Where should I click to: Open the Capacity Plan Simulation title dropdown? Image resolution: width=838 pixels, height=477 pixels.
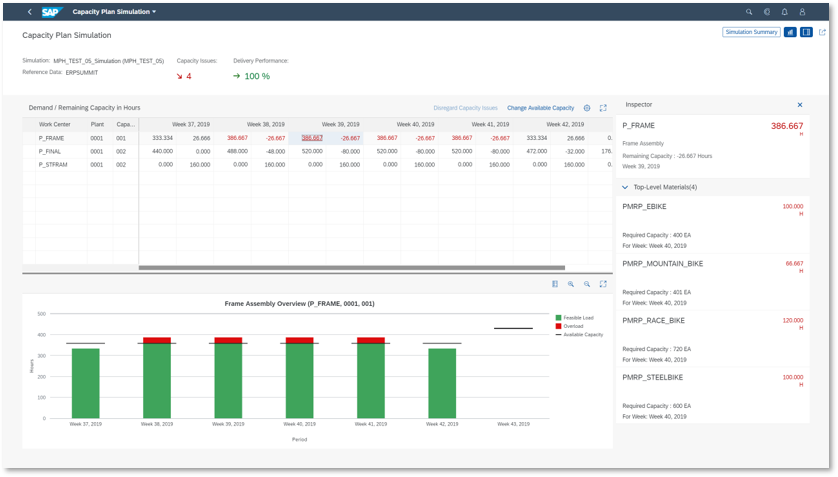tap(115, 12)
